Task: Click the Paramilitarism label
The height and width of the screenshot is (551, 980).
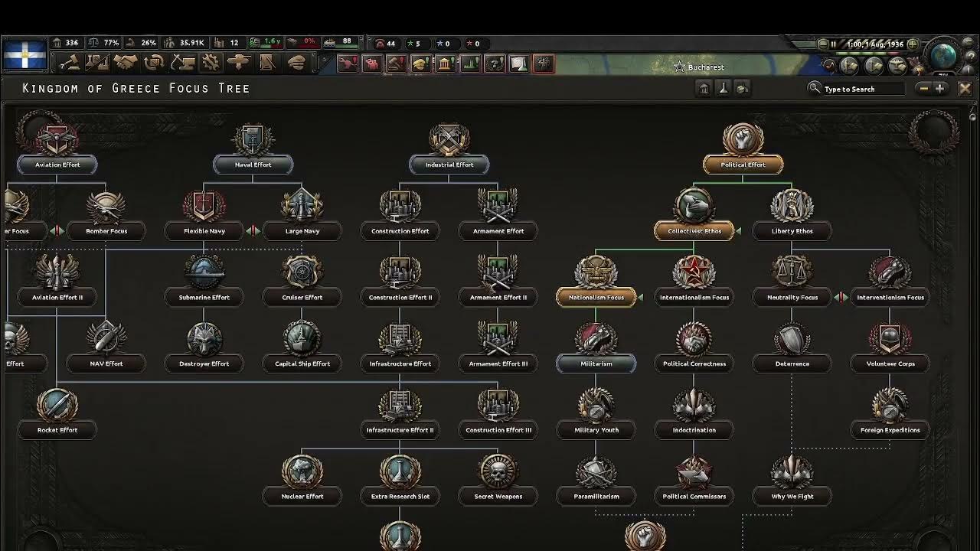Action: (x=596, y=497)
